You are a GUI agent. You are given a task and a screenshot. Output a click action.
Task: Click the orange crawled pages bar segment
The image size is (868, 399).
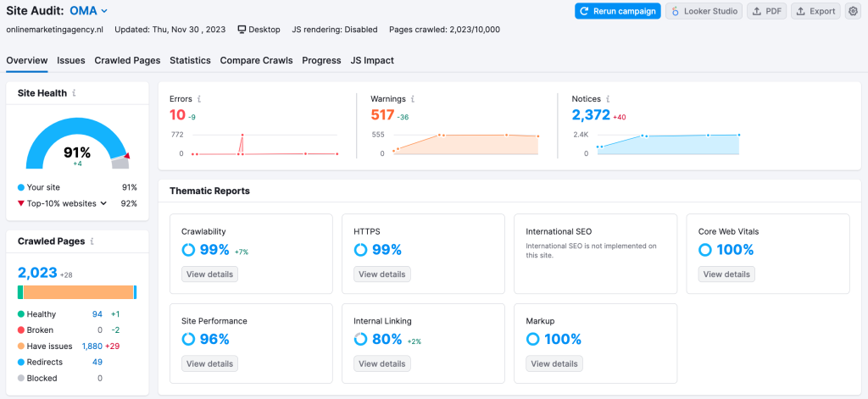[78, 292]
